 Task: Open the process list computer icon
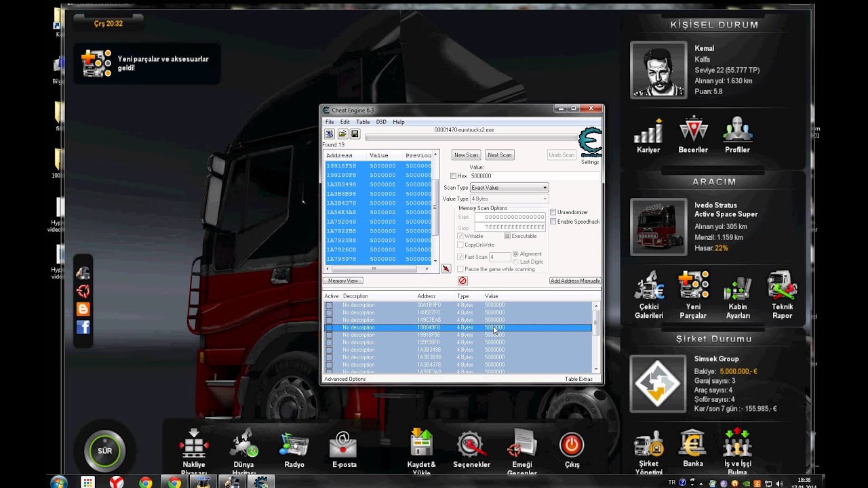click(x=329, y=134)
